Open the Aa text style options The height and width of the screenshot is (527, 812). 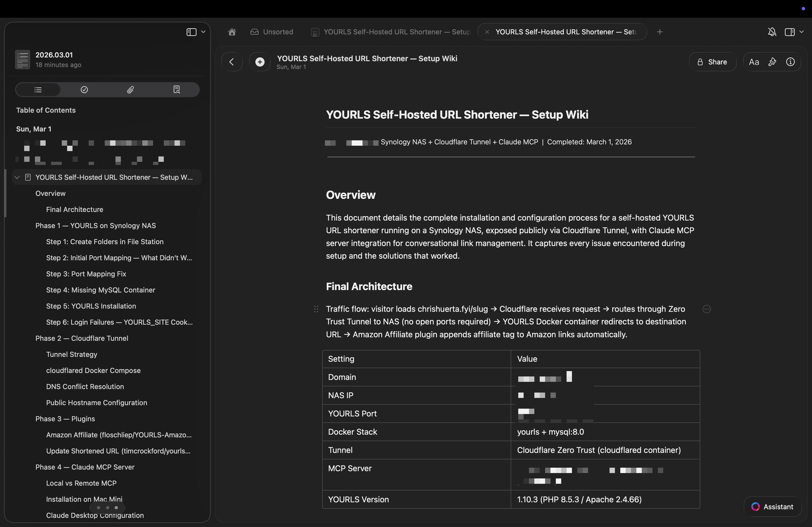click(754, 62)
